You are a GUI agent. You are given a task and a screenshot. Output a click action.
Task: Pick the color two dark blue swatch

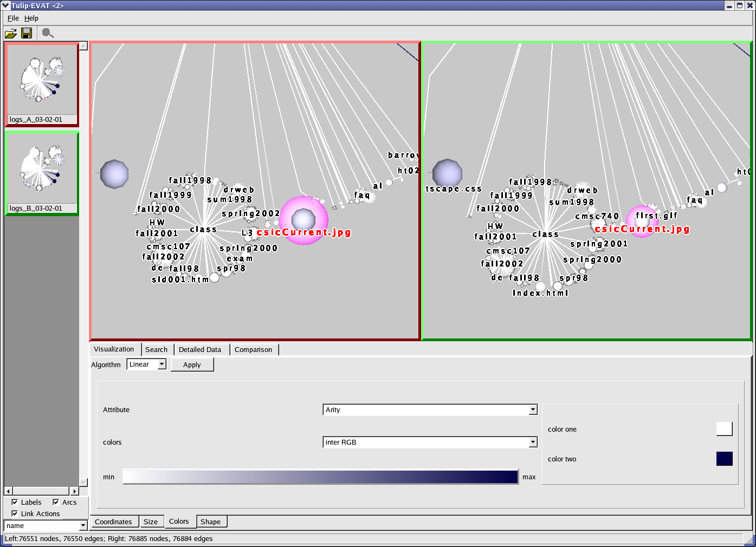[x=724, y=459]
